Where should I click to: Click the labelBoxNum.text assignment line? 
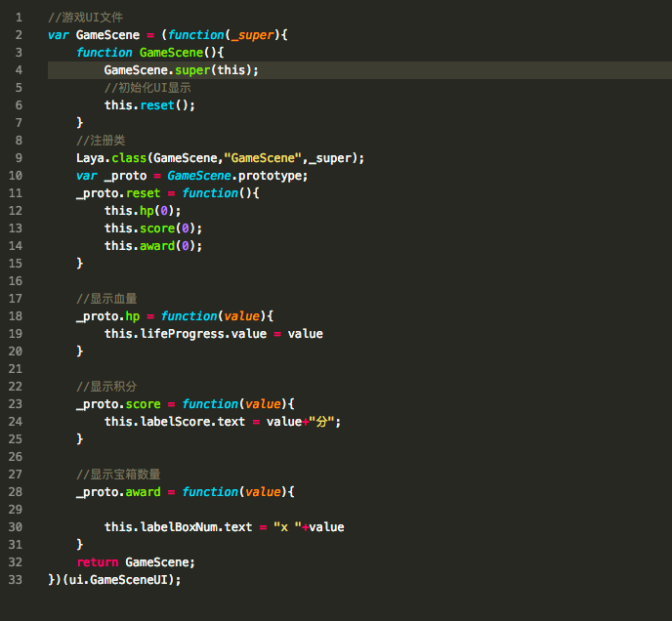pyautogui.click(x=224, y=527)
